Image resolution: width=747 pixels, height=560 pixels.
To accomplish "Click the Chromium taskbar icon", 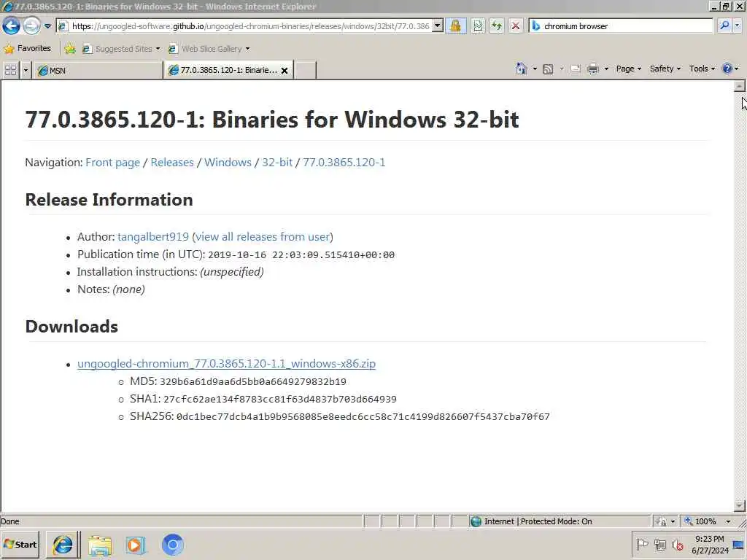I will (172, 545).
